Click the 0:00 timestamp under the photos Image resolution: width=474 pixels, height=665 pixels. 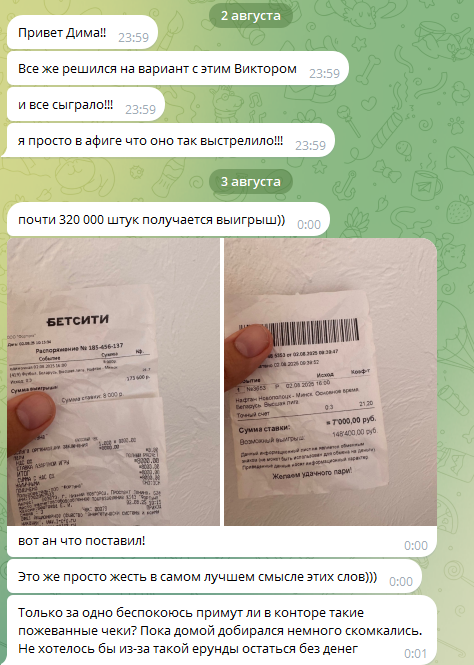pos(415,545)
